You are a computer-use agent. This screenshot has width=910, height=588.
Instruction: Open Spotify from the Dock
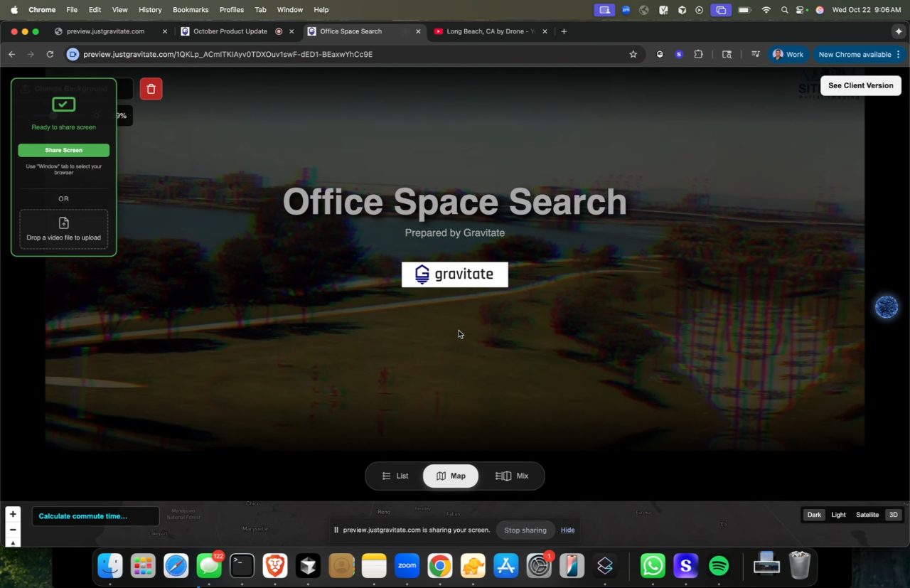(719, 566)
